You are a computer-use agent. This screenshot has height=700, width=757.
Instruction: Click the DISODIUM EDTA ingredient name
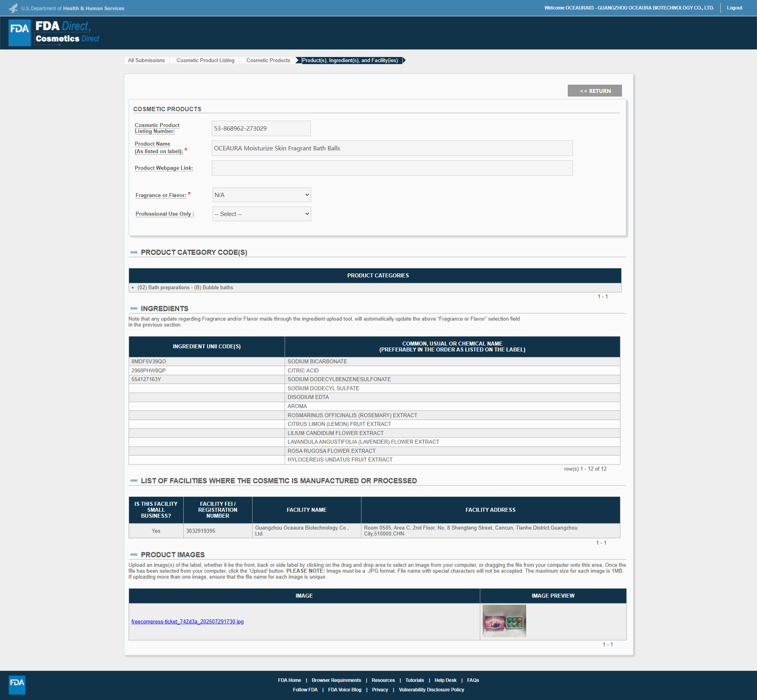point(308,397)
